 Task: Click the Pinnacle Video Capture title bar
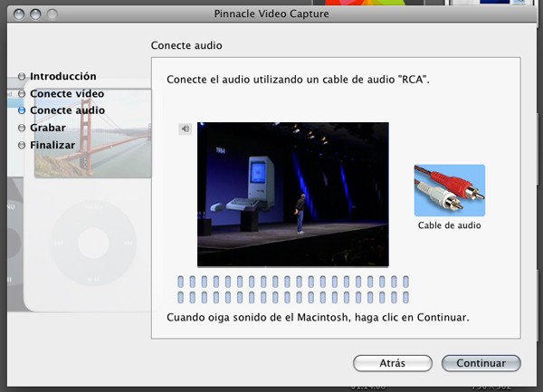click(271, 14)
